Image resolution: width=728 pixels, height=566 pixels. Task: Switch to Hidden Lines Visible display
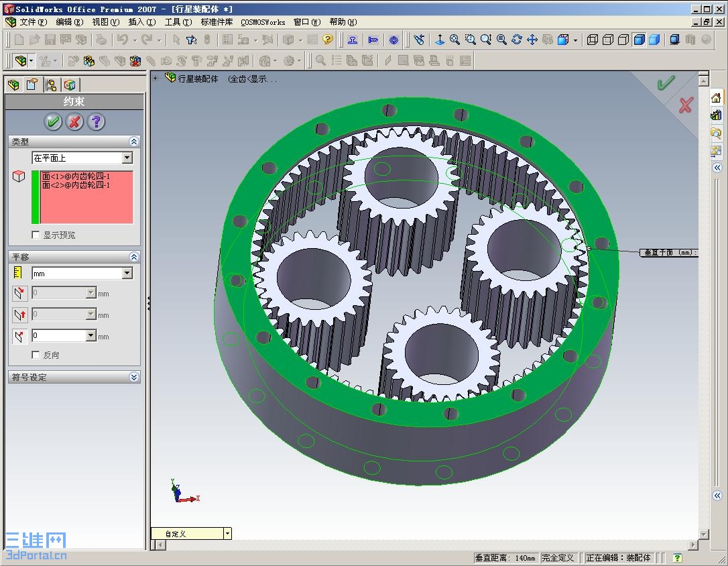[x=608, y=40]
